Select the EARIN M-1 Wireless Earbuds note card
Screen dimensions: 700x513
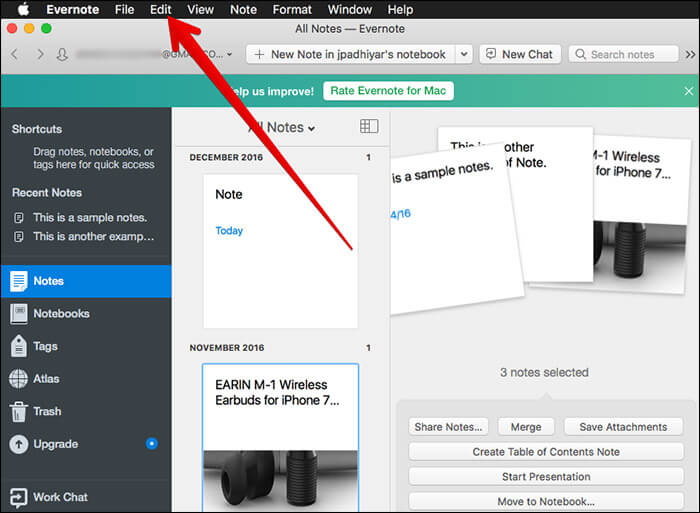point(280,438)
